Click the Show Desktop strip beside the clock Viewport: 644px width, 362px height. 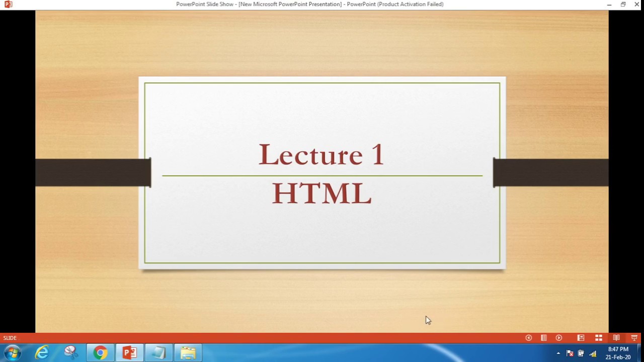point(640,353)
